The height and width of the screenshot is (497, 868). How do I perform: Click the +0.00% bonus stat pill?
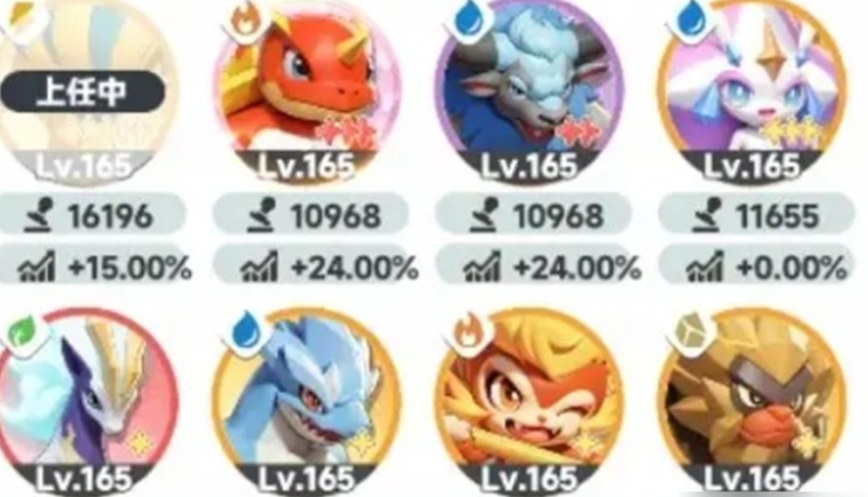(757, 268)
